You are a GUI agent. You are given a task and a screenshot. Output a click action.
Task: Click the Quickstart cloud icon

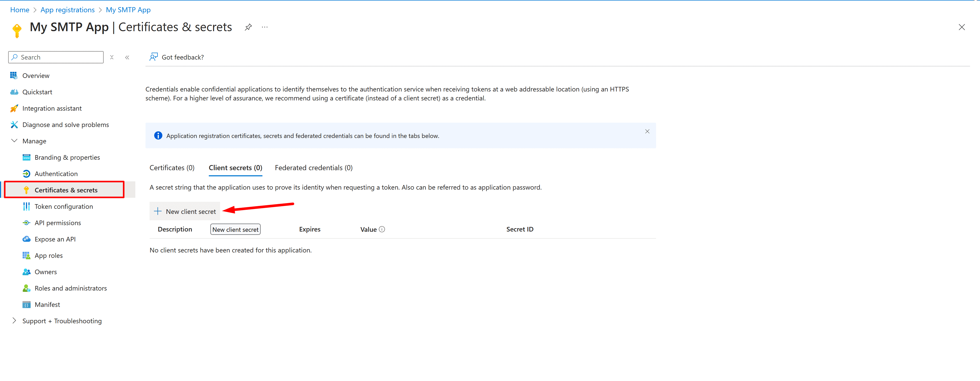14,92
